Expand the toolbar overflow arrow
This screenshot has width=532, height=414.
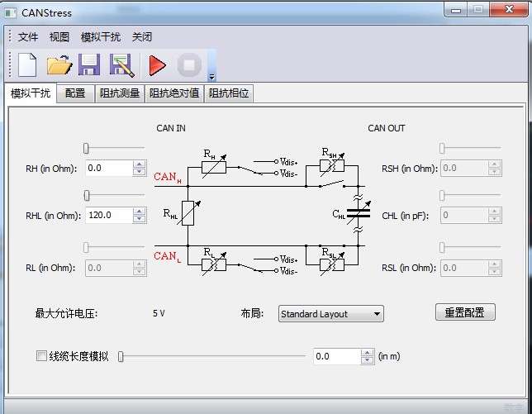(211, 76)
